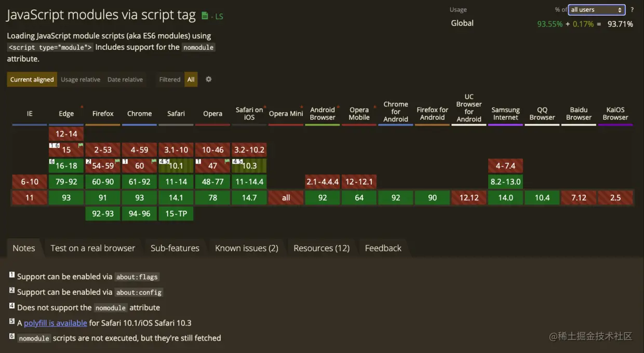Click the Safari column header

pyautogui.click(x=176, y=114)
